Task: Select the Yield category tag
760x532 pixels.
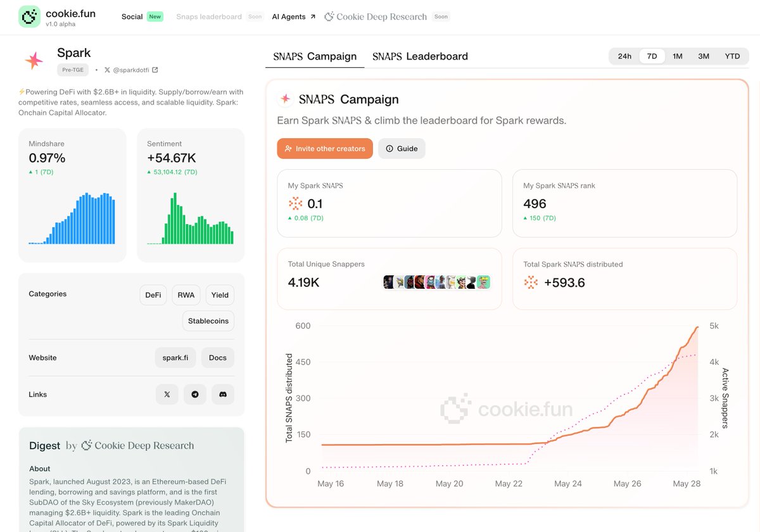Action: pyautogui.click(x=220, y=295)
